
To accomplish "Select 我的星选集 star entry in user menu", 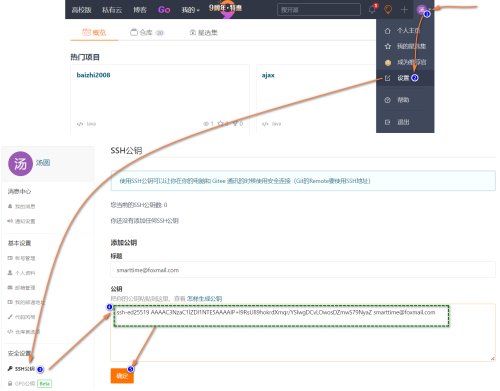I will pos(405,46).
